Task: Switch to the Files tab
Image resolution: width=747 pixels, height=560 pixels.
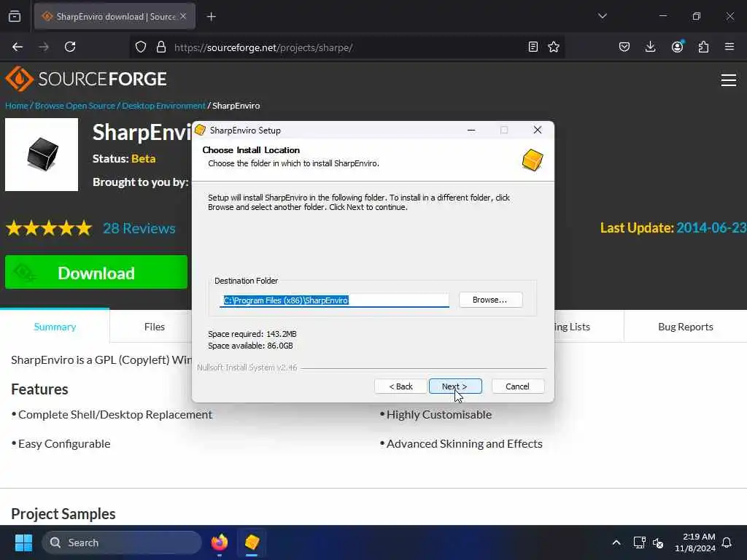Action: [x=155, y=327]
